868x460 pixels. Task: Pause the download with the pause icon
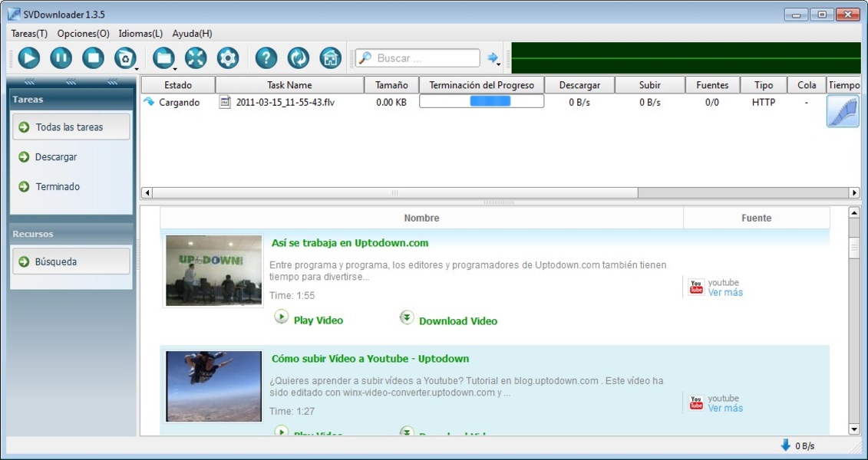click(x=61, y=58)
